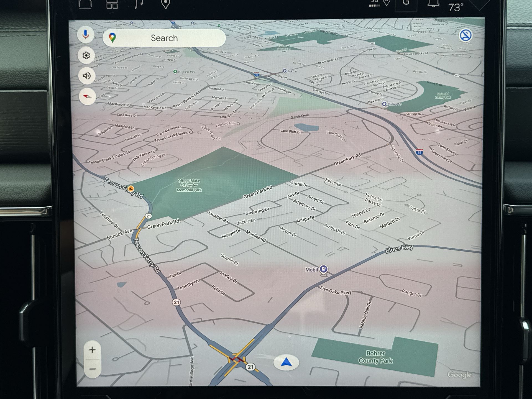Tap the Bohrer County Park label

tap(375, 357)
